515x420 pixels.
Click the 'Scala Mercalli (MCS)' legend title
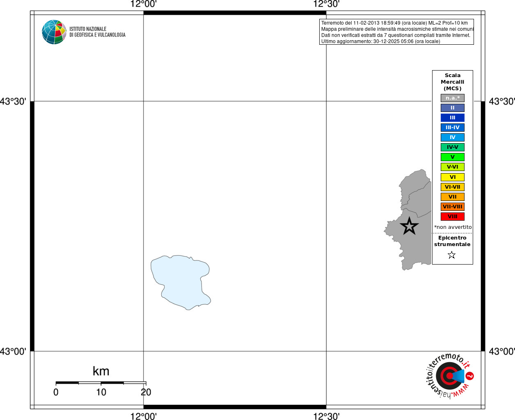pyautogui.click(x=453, y=82)
